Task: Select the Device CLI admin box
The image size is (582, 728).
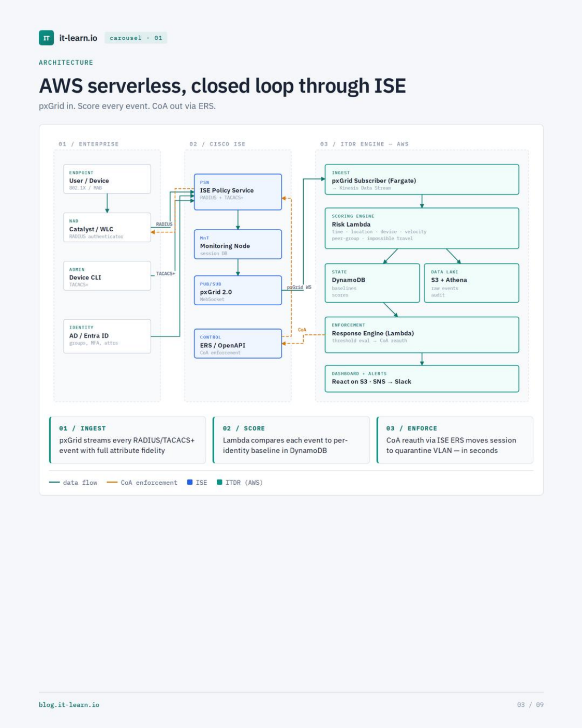Action: [x=107, y=276]
